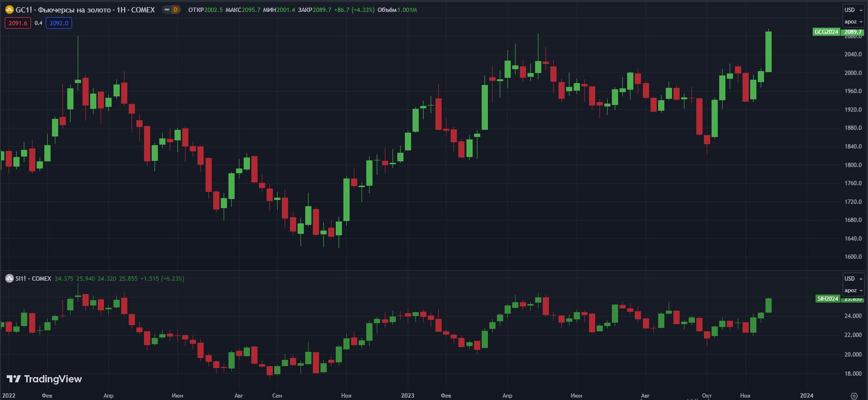Open auto scale dropdown in gold pane
The height and width of the screenshot is (400, 868).
pyautogui.click(x=853, y=22)
